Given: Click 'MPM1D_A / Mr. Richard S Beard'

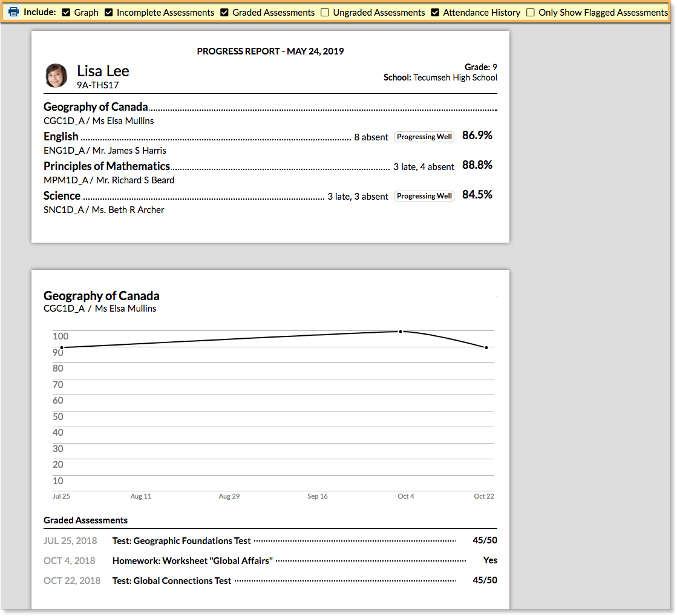Looking at the screenshot, I should click(109, 180).
